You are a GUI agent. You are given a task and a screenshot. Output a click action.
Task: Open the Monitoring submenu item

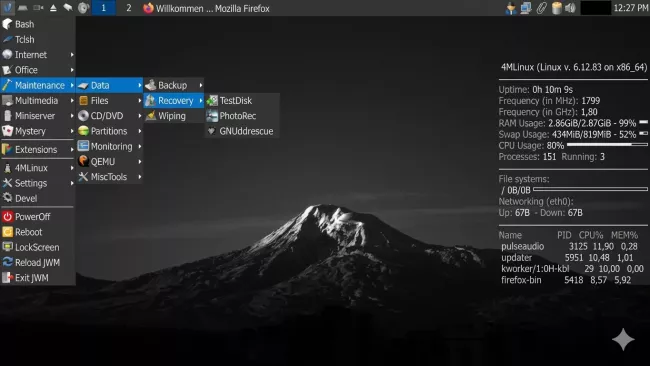click(110, 147)
